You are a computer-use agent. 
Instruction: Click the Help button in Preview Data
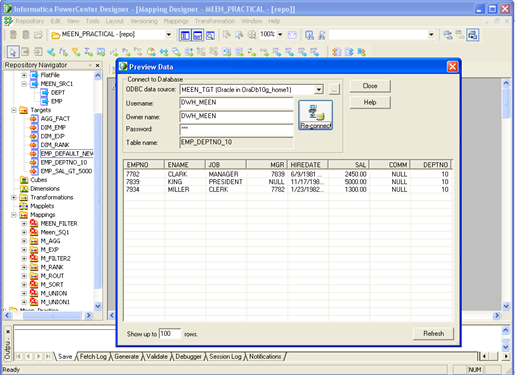click(370, 102)
